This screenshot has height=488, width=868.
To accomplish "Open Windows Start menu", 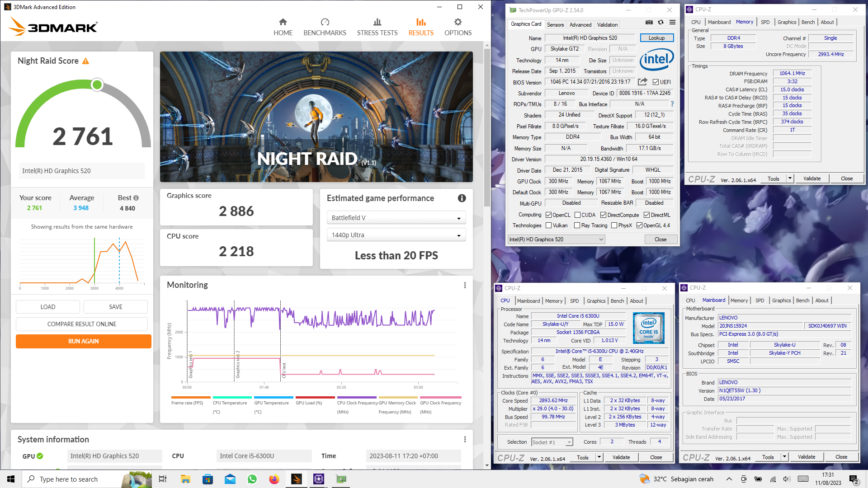I will click(11, 479).
